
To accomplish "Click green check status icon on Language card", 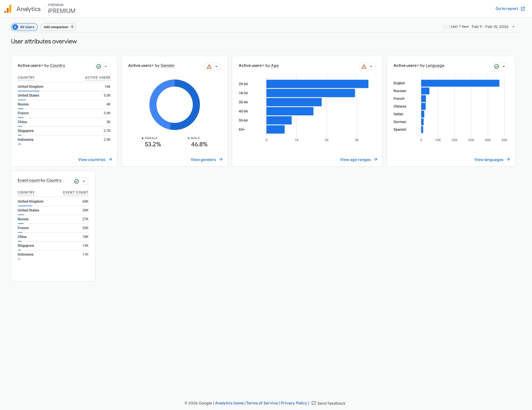I will [x=496, y=66].
